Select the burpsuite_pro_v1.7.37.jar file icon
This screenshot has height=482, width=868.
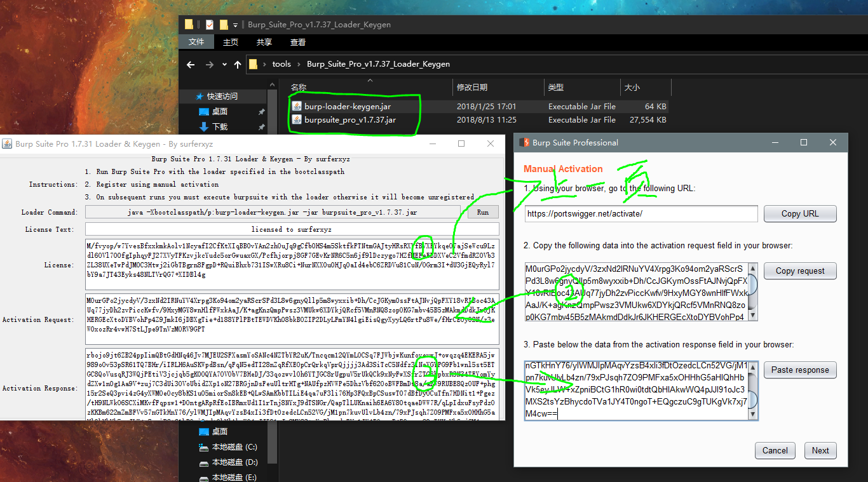(297, 119)
